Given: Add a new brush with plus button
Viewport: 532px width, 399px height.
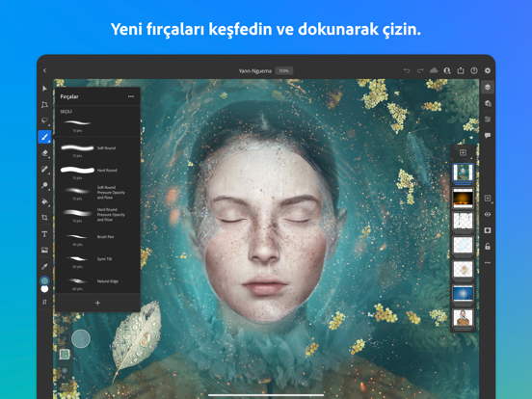Looking at the screenshot, I should click(97, 303).
